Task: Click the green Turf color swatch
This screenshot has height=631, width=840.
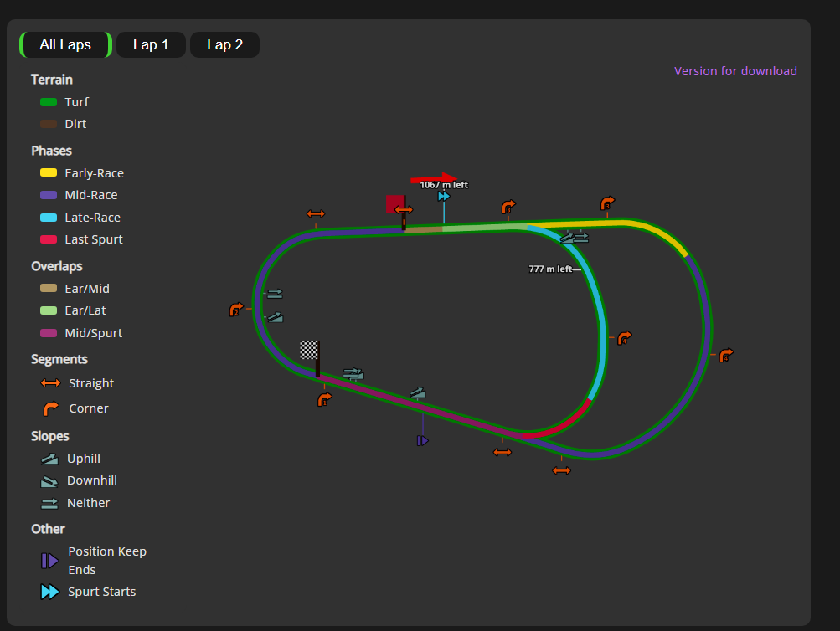Action: pyautogui.click(x=49, y=102)
